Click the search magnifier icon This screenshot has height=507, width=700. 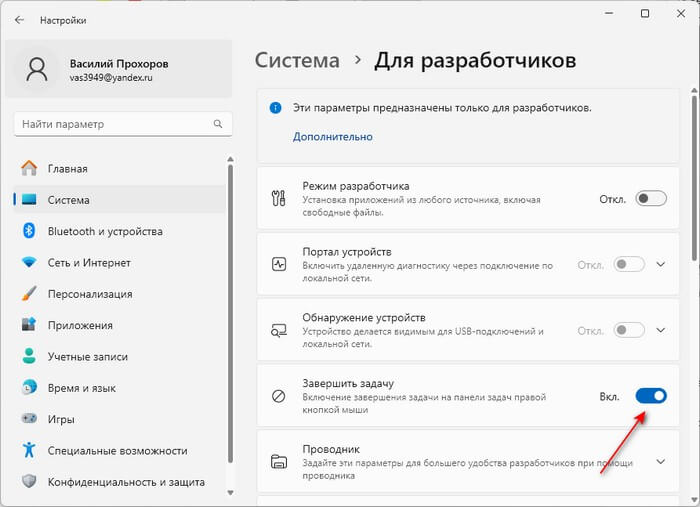(218, 124)
